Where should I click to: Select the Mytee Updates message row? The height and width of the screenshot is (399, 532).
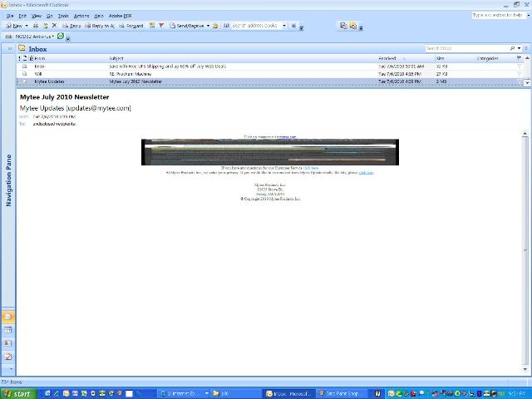pyautogui.click(x=269, y=81)
